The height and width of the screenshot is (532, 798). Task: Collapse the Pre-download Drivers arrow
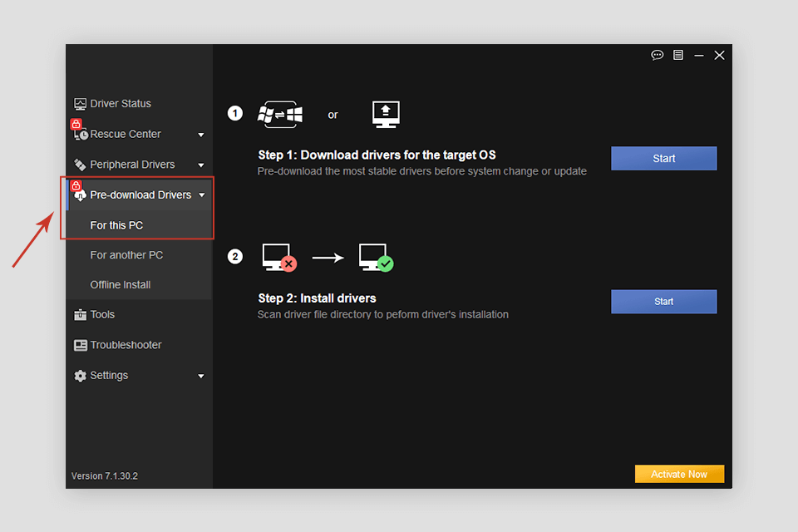coord(202,195)
